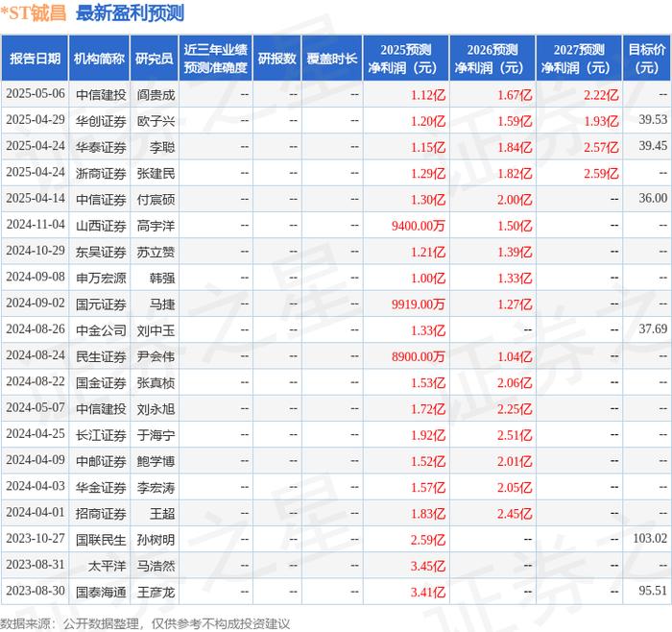Viewport: 672px width, 632px height.
Task: Click researcher name 王彦龙
Action: (156, 592)
